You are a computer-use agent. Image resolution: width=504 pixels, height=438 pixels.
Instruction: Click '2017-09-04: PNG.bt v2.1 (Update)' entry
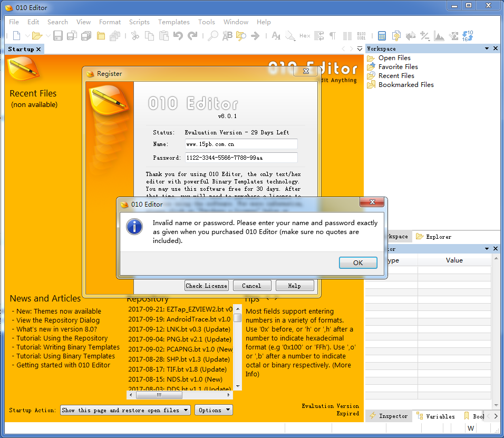tap(180, 339)
